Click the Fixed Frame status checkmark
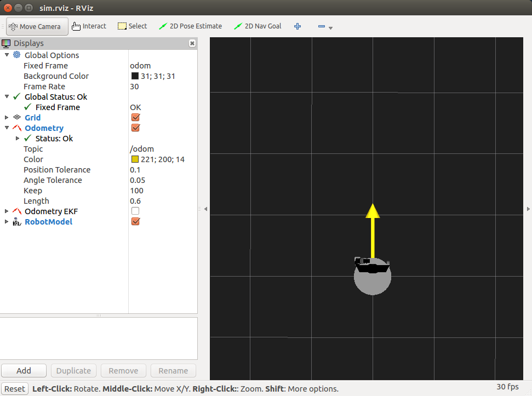The width and height of the screenshot is (532, 396). 28,107
